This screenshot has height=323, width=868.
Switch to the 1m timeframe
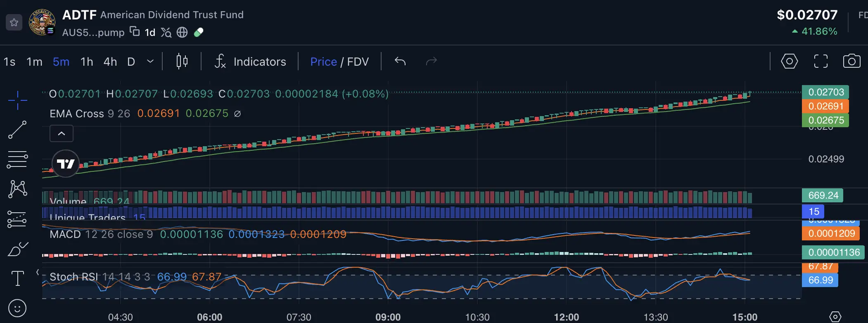[35, 62]
